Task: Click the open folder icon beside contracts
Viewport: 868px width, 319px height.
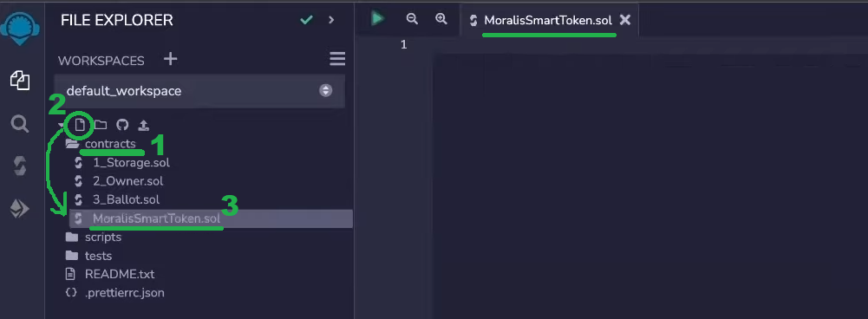Action: [72, 145]
